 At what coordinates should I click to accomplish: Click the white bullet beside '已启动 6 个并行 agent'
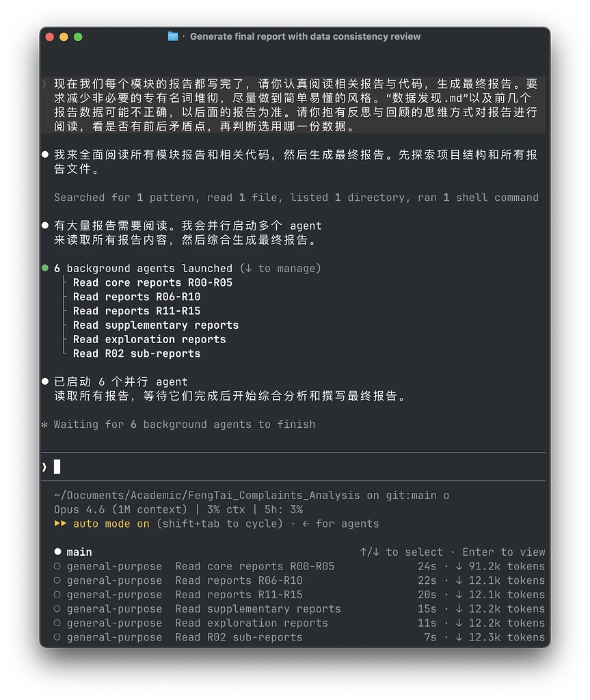(x=45, y=381)
